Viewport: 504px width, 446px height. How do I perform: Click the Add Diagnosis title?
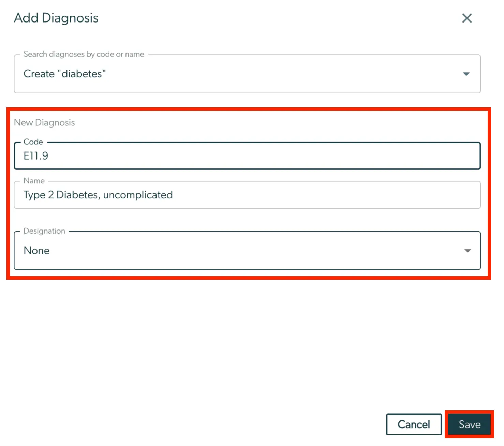coord(56,18)
